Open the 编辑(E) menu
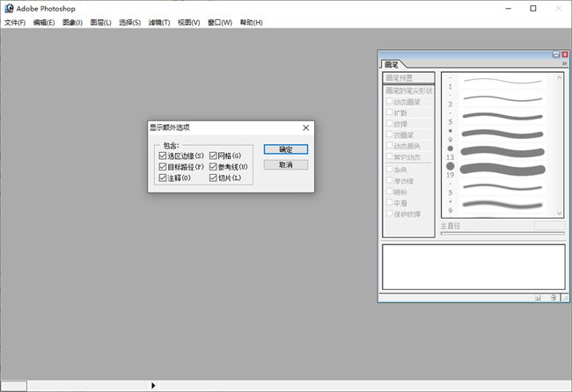The width and height of the screenshot is (572, 392). click(x=44, y=23)
